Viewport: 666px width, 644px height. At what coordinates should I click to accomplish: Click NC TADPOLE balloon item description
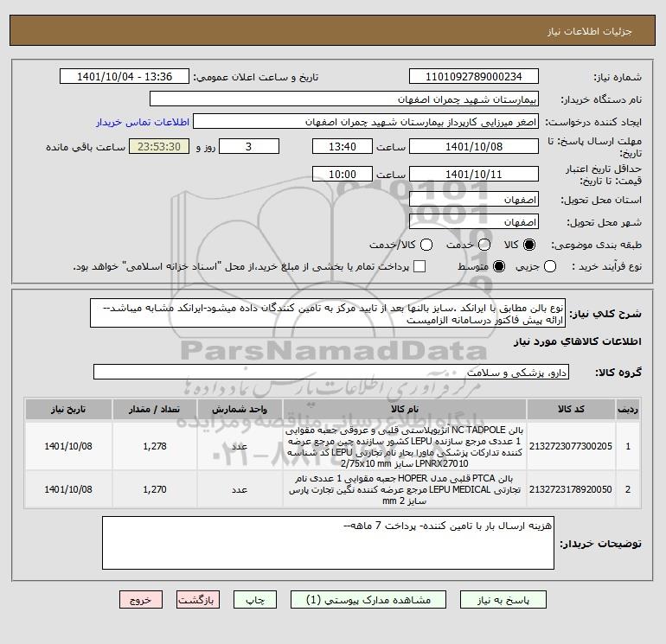[x=405, y=447]
